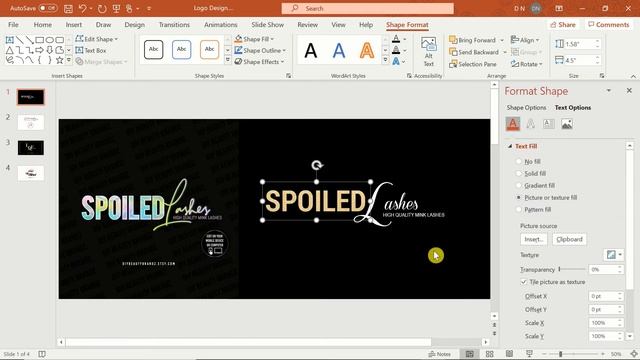Switch to the Insert tab

[x=73, y=24]
